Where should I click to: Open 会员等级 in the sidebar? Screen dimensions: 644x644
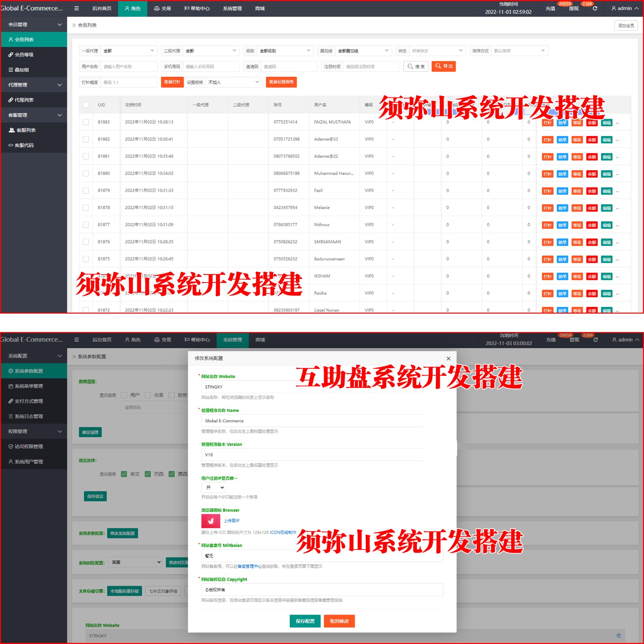24,55
